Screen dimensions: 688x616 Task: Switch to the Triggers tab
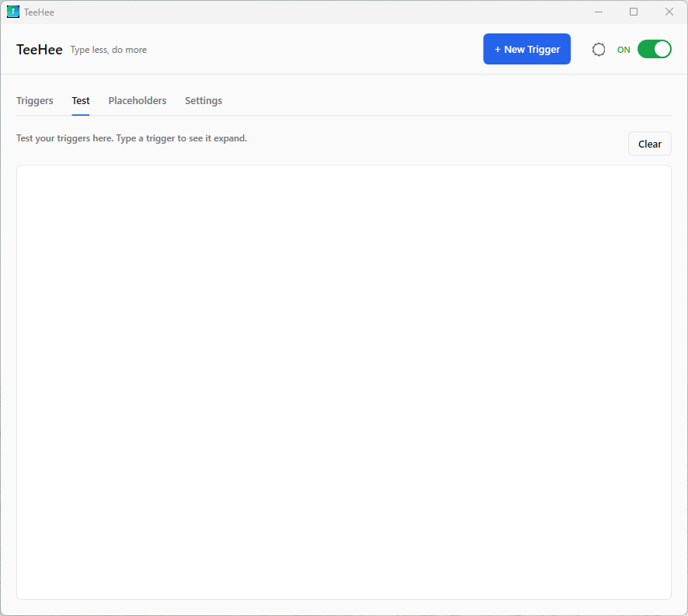(x=34, y=100)
